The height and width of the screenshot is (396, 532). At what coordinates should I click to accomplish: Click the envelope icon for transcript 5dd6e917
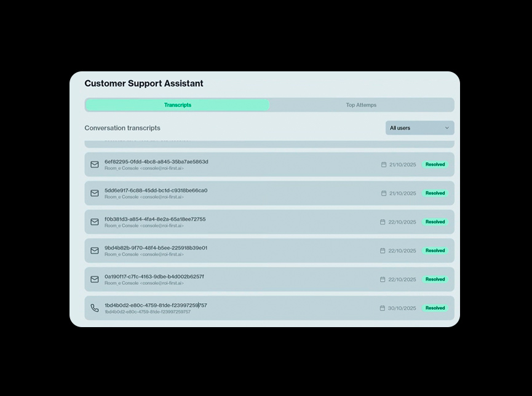pos(95,193)
